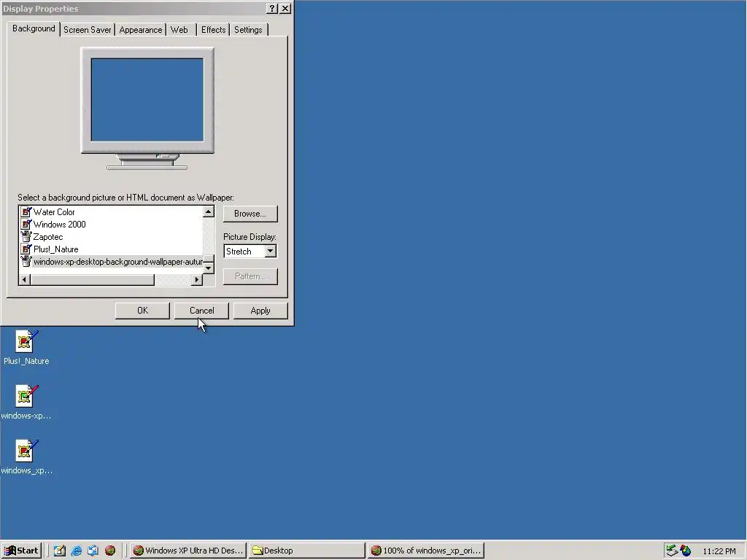Viewport: 747px width, 560px height.
Task: Click the Browse... button
Action: coord(250,214)
